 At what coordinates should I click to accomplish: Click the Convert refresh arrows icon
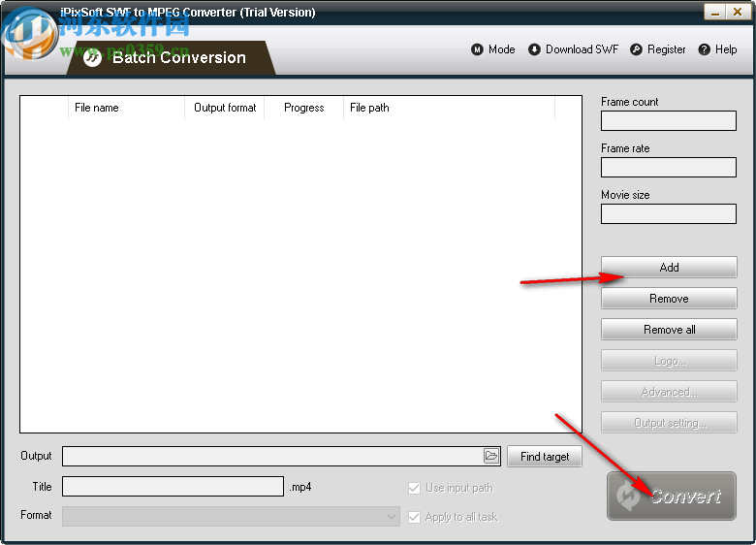(628, 496)
